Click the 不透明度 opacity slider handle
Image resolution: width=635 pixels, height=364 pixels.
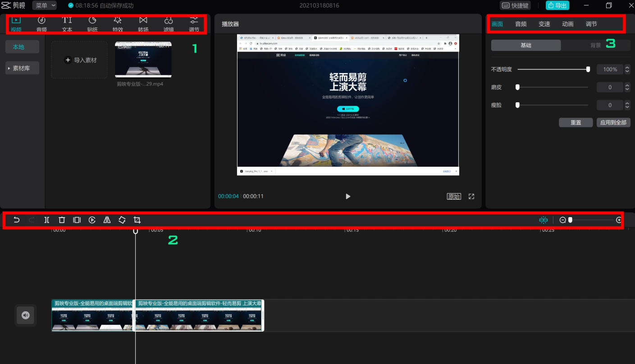588,69
